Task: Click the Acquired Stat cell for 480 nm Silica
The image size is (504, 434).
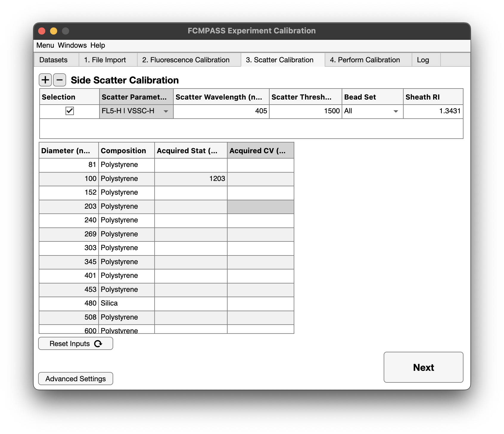Action: click(x=191, y=303)
